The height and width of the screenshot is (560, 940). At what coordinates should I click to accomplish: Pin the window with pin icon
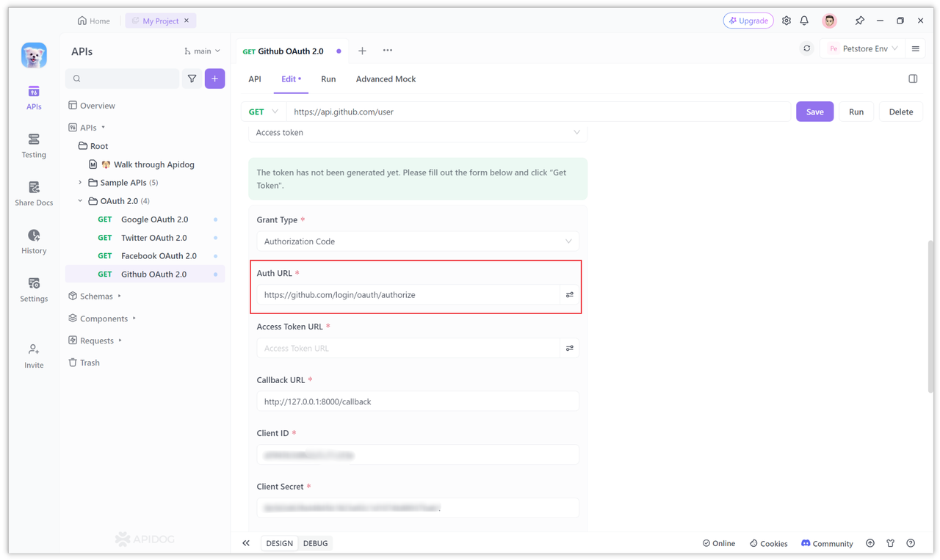pyautogui.click(x=860, y=21)
